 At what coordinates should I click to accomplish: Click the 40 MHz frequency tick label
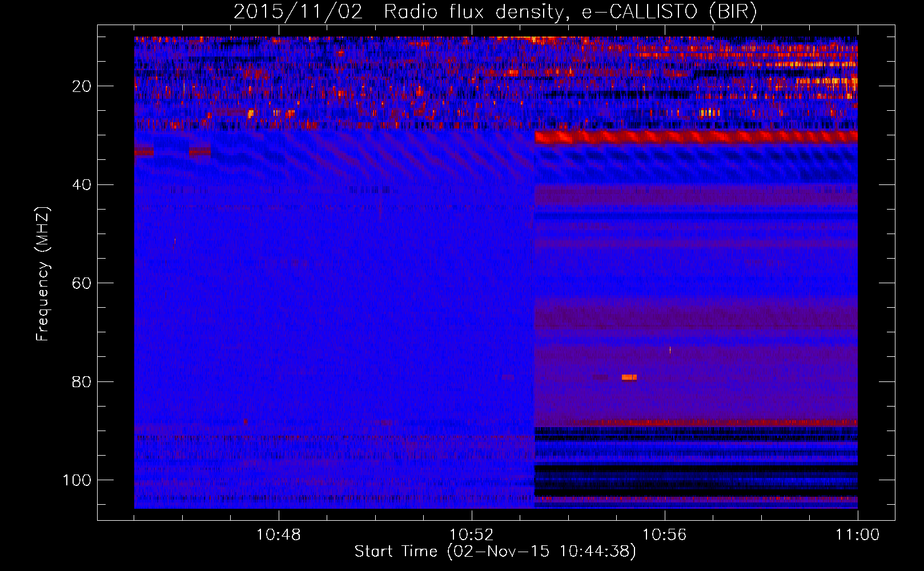point(82,185)
